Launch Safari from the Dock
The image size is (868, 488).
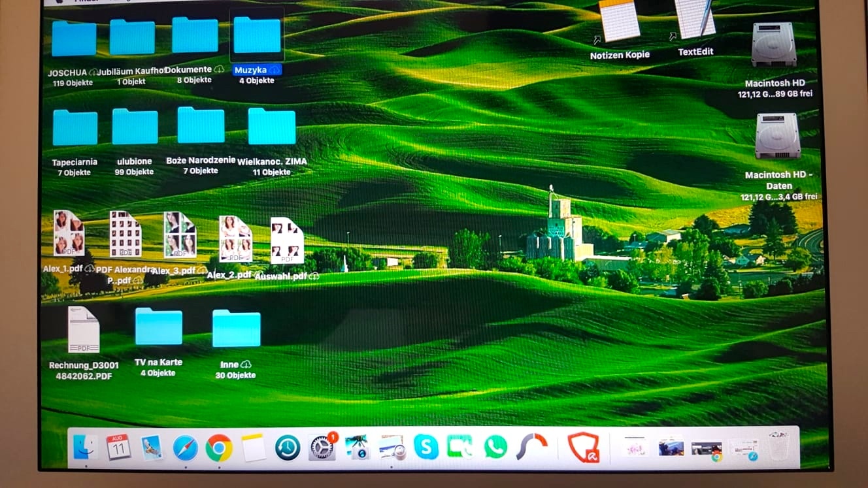coord(186,448)
